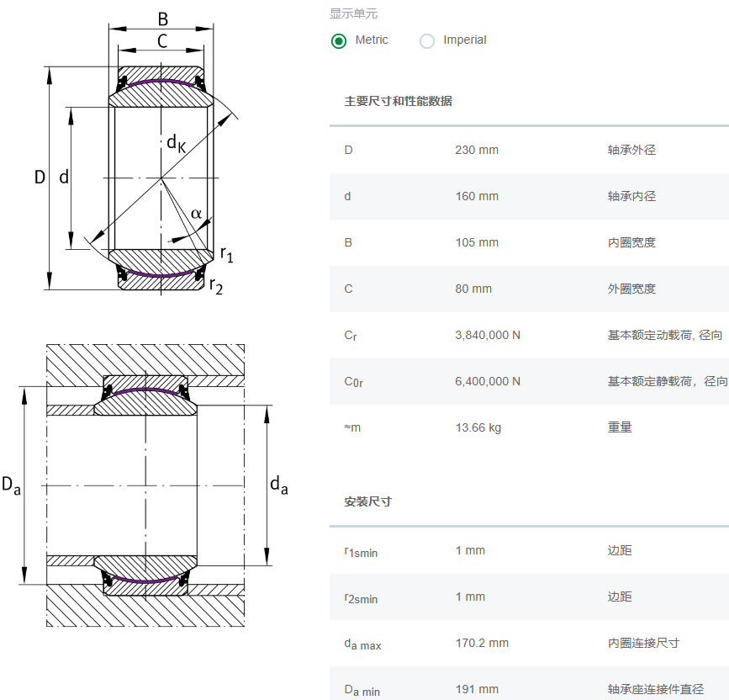Click the value '6,400,000 N'
The height and width of the screenshot is (700, 729).
point(488,381)
